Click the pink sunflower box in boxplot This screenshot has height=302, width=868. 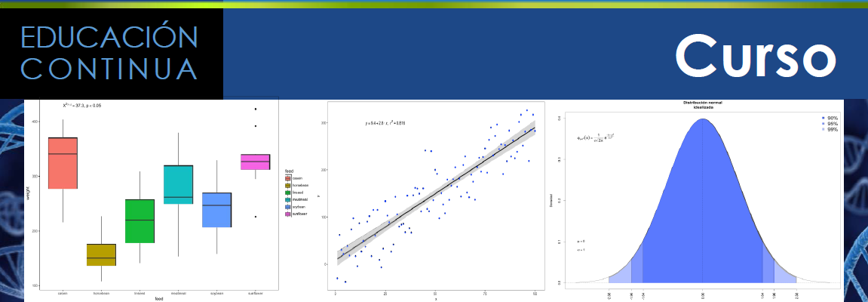click(255, 162)
